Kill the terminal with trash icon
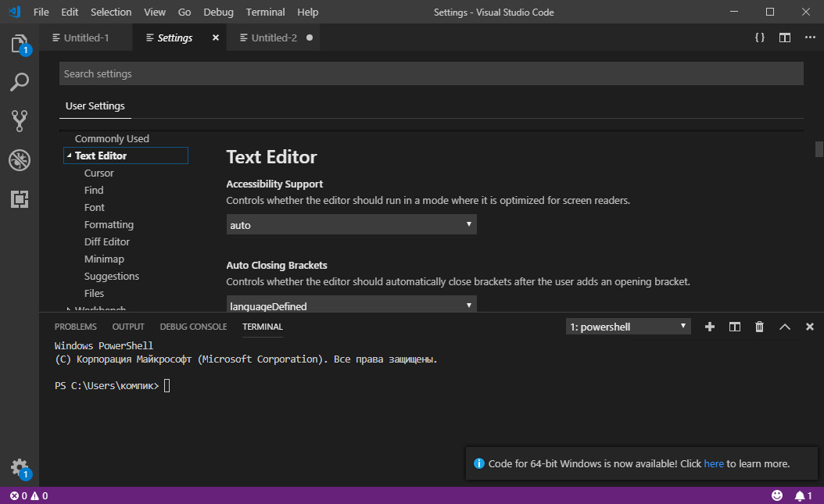 759,327
